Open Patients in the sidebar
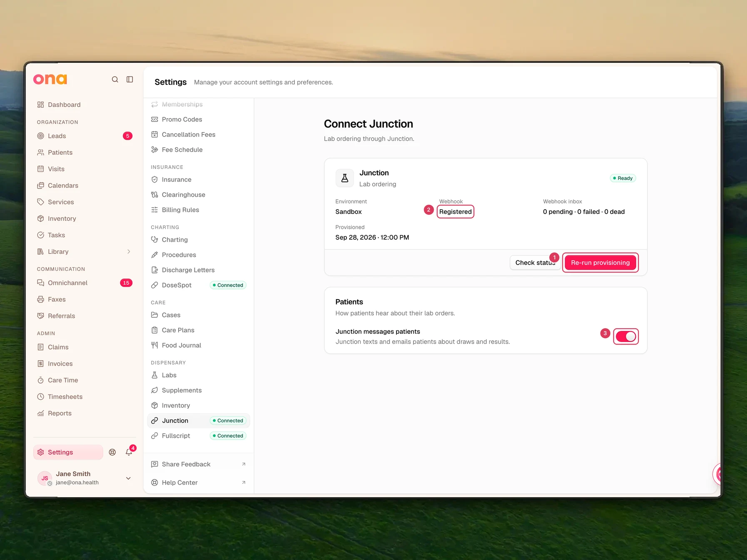This screenshot has width=747, height=560. tap(85, 153)
